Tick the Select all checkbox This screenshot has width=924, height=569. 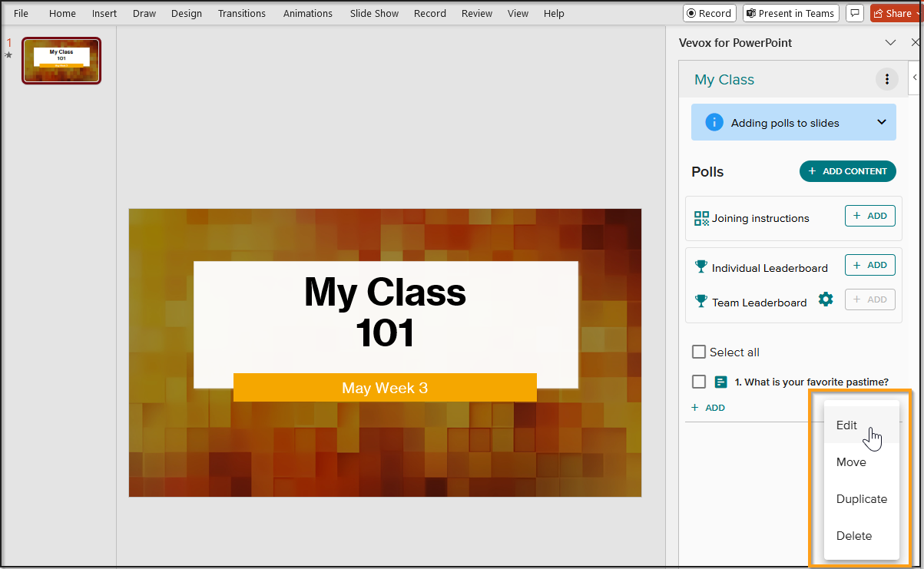[698, 352]
